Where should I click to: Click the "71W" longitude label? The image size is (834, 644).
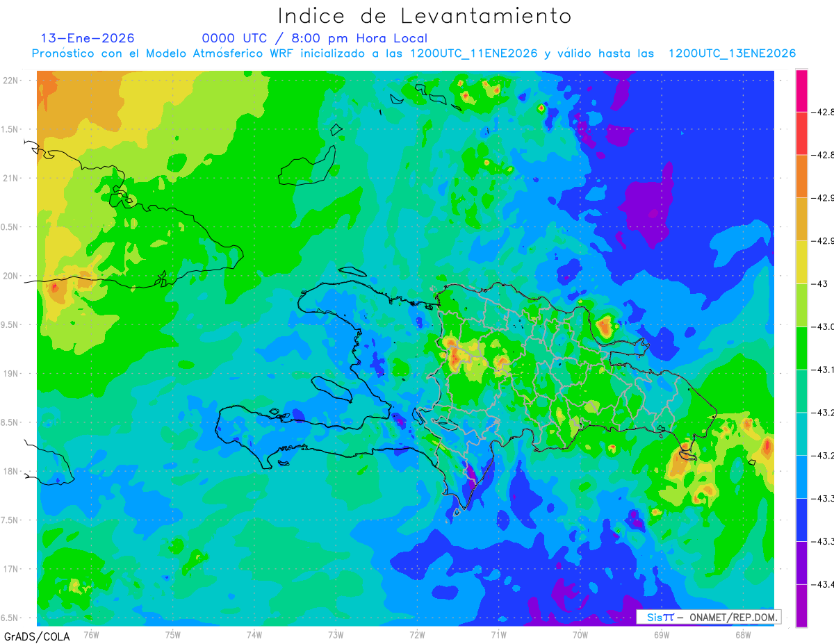click(498, 634)
